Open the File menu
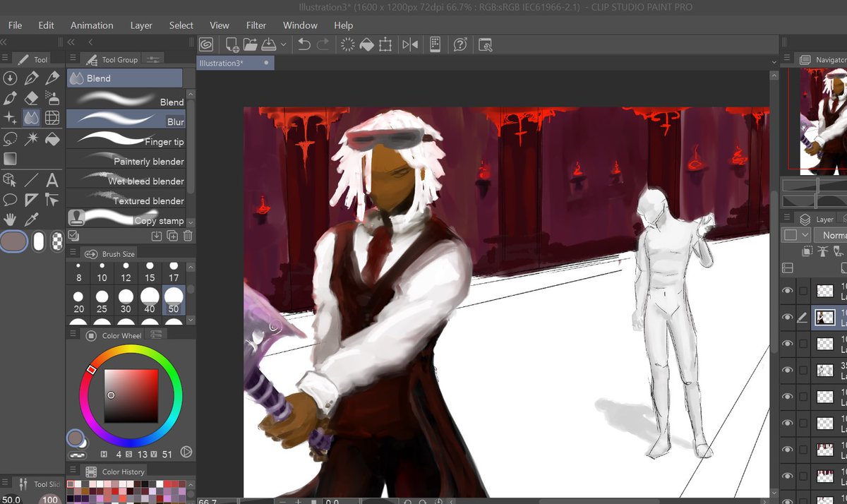Screen dimensions: 847x504 (15, 25)
